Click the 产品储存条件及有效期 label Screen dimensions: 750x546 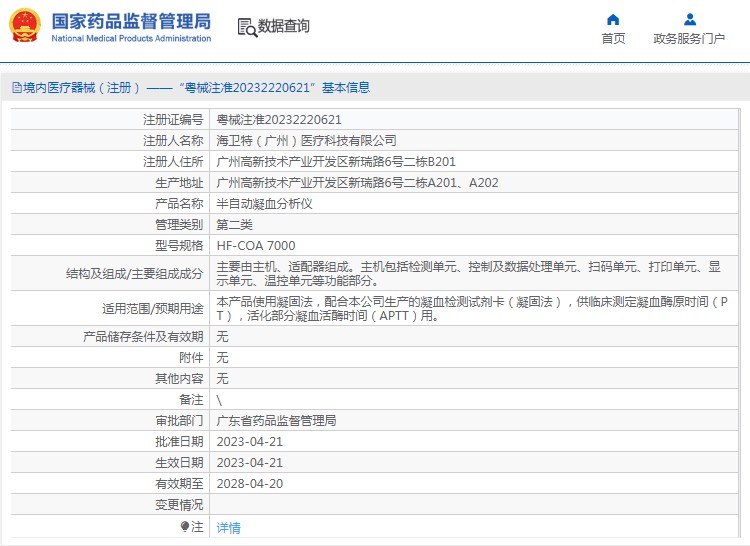coord(143,337)
